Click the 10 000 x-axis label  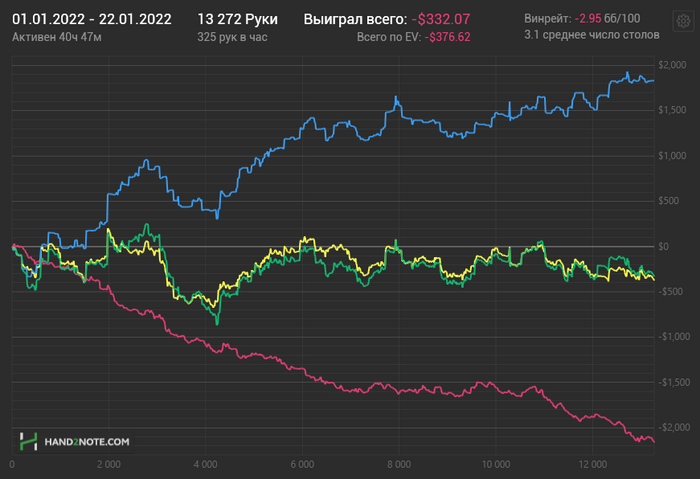[496, 465]
